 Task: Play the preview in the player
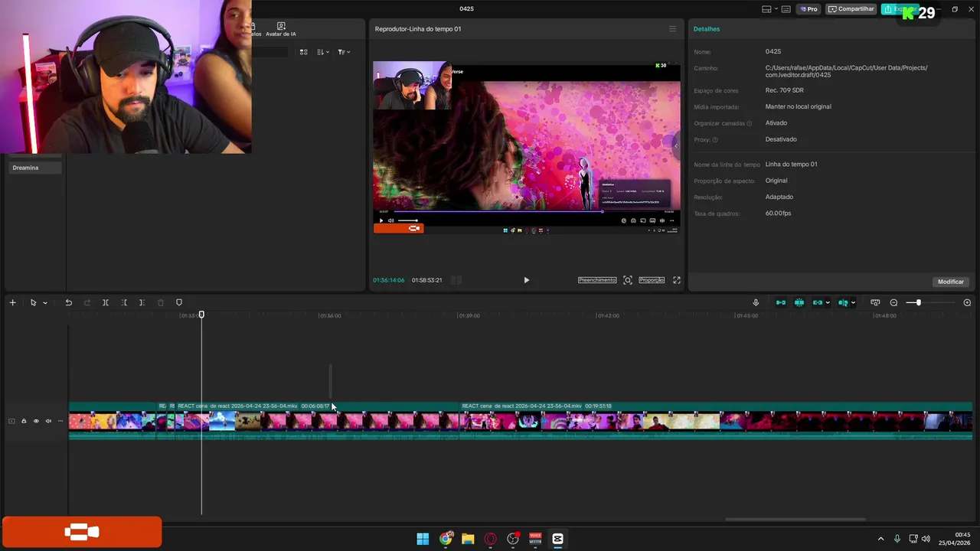pos(526,280)
